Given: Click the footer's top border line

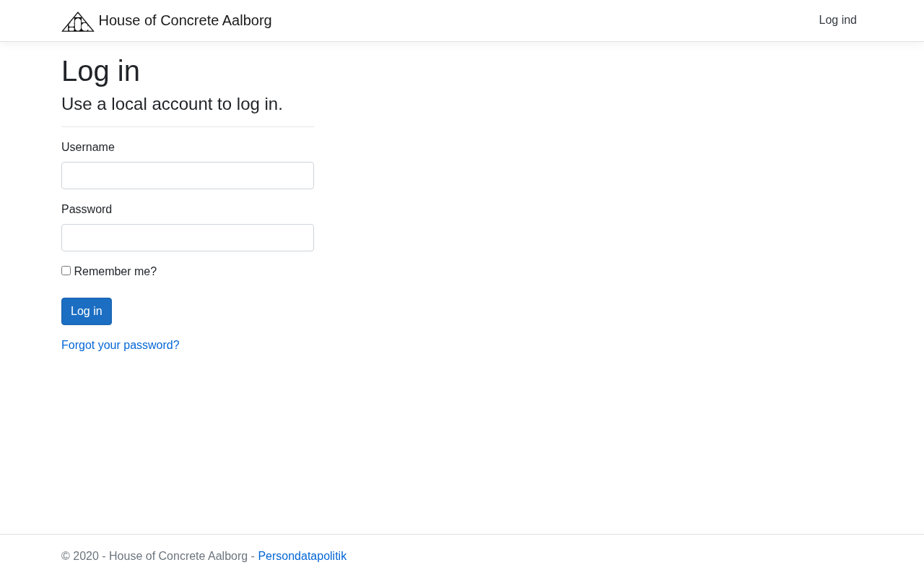Looking at the screenshot, I should pos(462,535).
